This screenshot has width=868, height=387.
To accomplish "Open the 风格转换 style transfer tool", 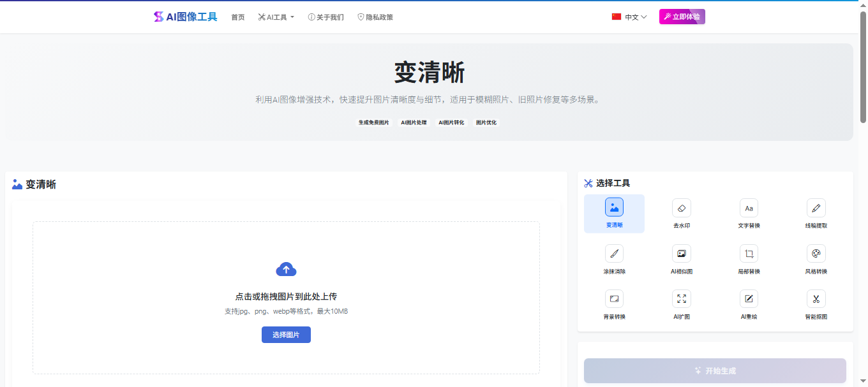I will (x=816, y=259).
